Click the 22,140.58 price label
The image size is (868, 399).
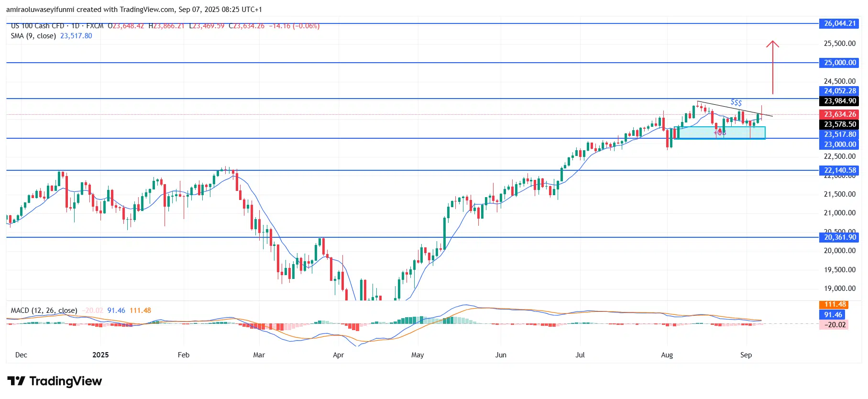[x=839, y=170]
